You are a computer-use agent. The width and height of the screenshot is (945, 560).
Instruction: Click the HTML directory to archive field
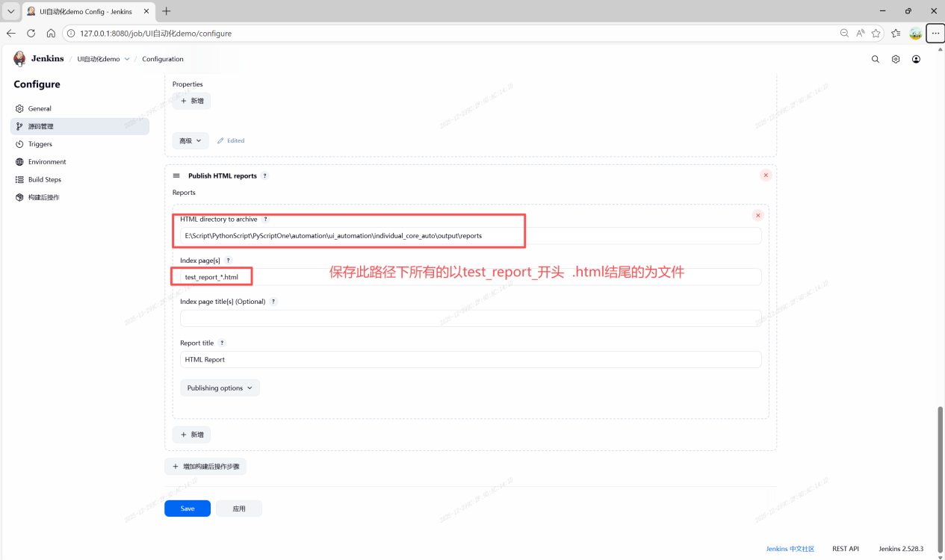tap(471, 236)
